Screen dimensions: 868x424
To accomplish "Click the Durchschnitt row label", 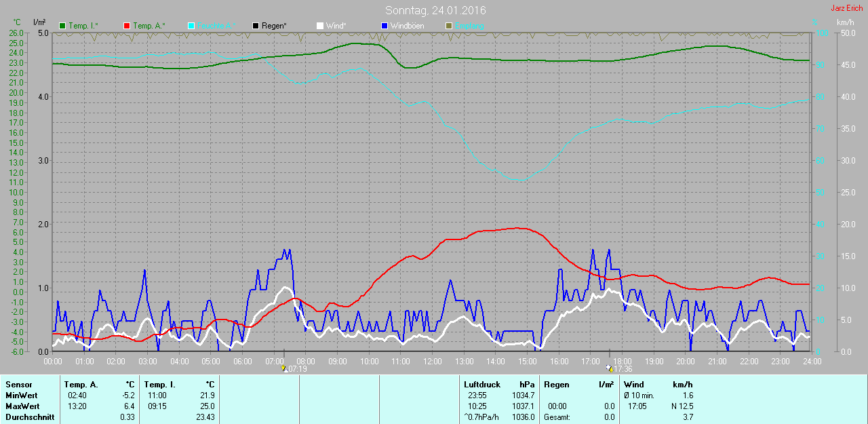I will [x=30, y=417].
